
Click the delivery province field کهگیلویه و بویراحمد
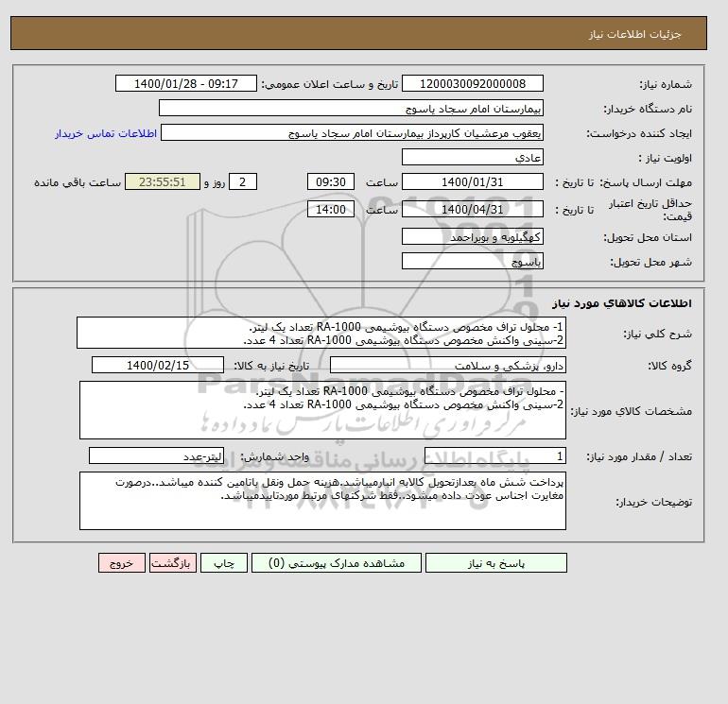coord(472,236)
